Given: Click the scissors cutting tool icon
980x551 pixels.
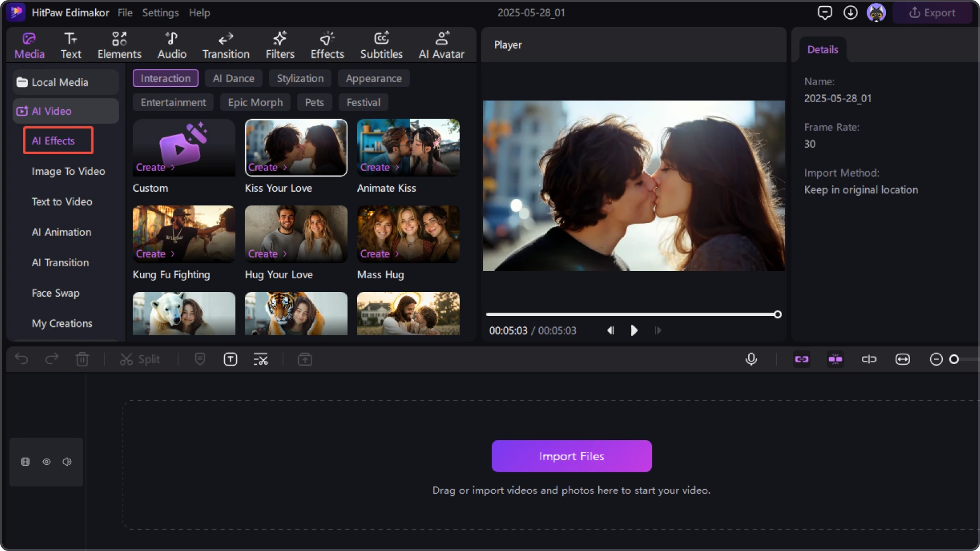Looking at the screenshot, I should [261, 359].
